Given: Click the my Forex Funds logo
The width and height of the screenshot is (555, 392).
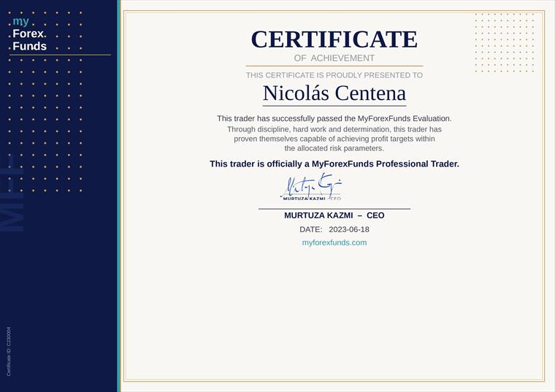Looking at the screenshot, I should tap(29, 34).
